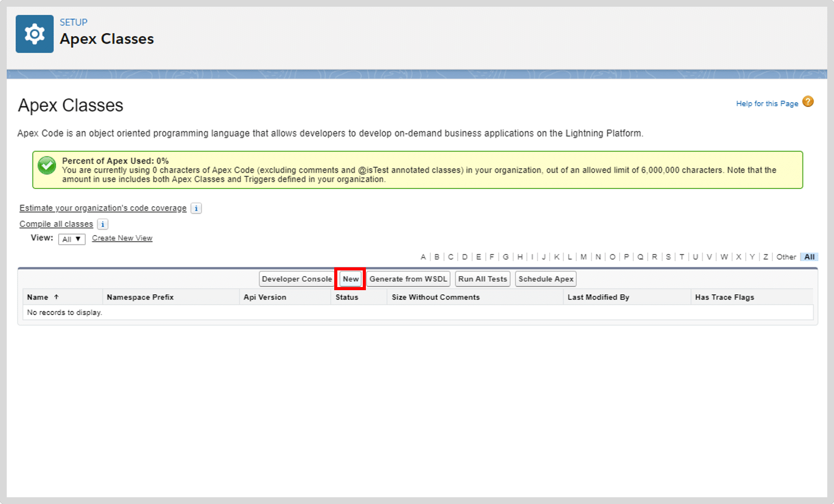Filter classes by letter E
The width and height of the screenshot is (834, 504).
pyautogui.click(x=478, y=257)
